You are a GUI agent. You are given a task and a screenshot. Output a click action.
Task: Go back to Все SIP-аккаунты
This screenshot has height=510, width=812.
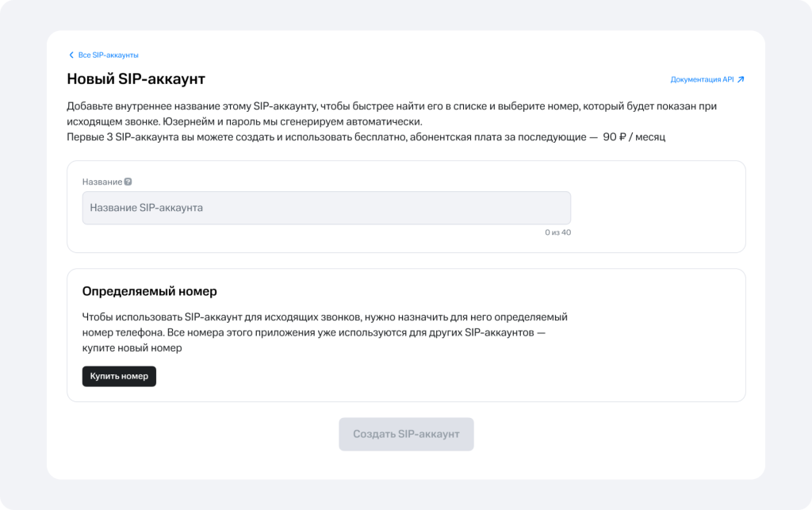click(104, 55)
